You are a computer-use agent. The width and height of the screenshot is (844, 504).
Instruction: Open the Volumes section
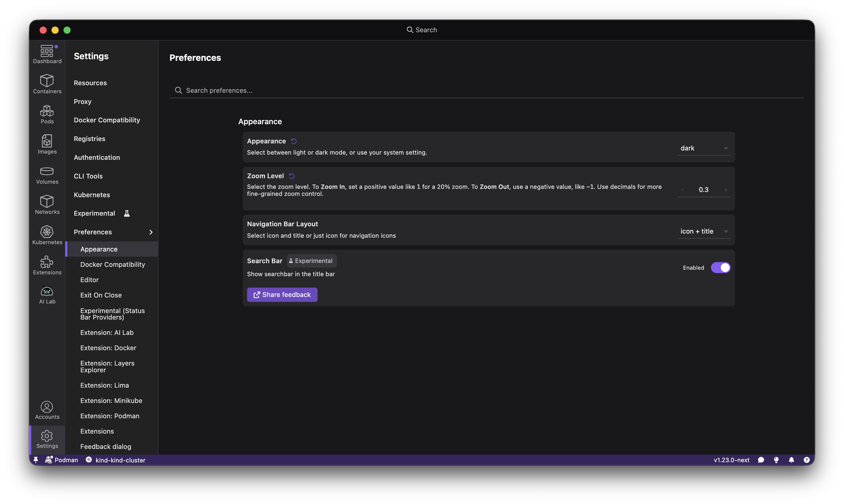[47, 175]
